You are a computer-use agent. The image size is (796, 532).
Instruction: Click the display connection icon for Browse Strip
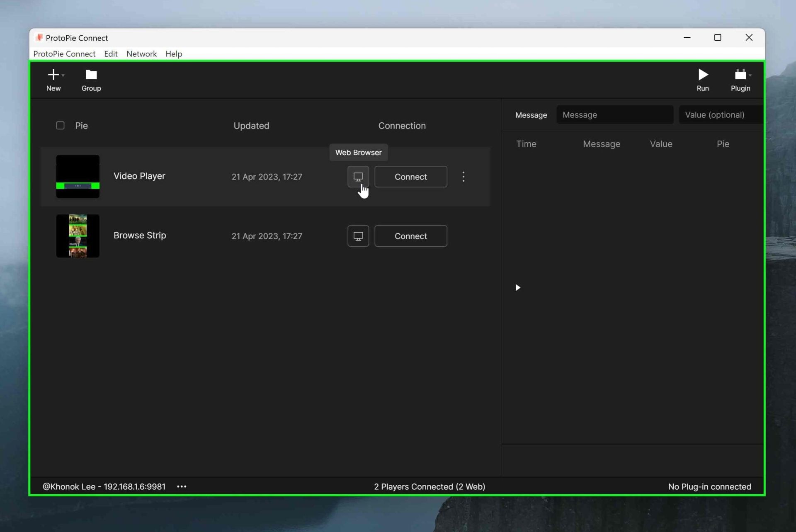click(x=358, y=236)
